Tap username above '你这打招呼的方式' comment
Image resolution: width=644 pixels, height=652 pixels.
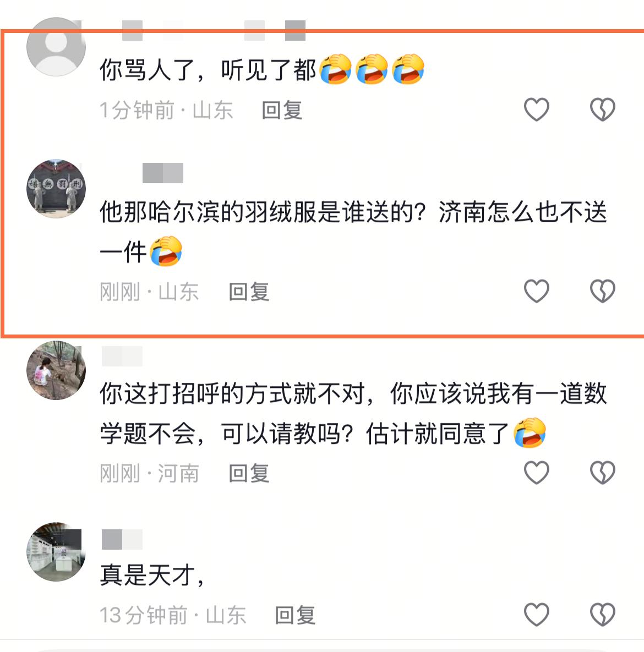[x=122, y=356]
